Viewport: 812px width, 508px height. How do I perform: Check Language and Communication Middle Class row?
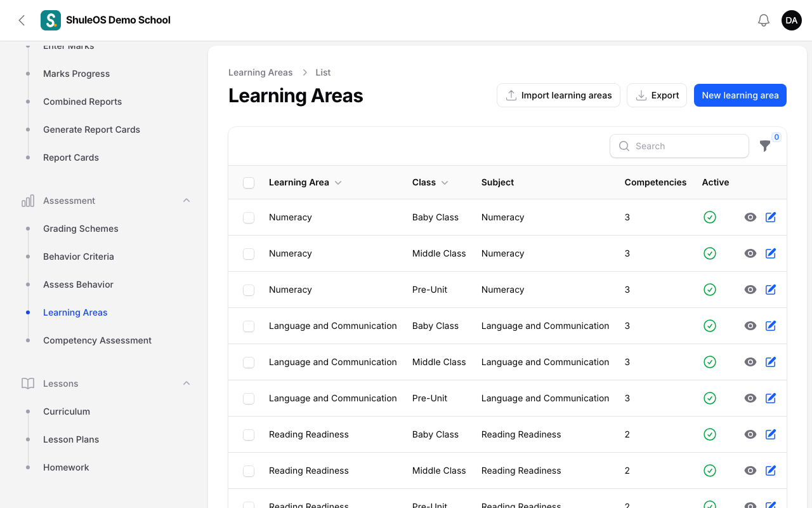(x=249, y=363)
